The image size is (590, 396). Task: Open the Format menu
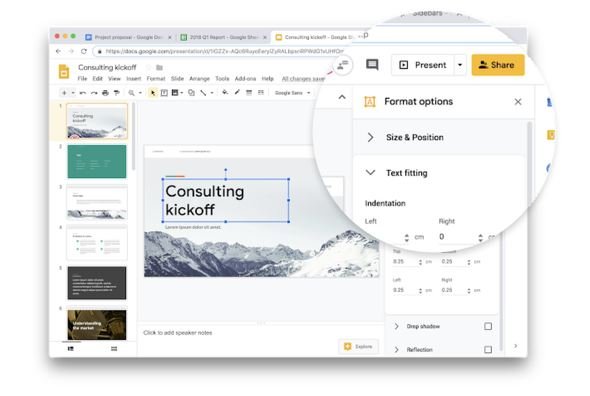(x=156, y=79)
